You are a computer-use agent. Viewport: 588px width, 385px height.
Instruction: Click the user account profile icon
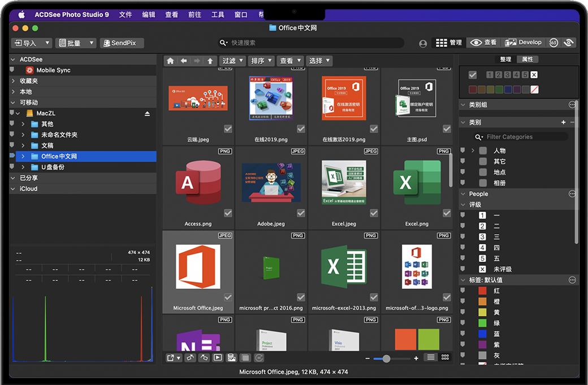(423, 44)
